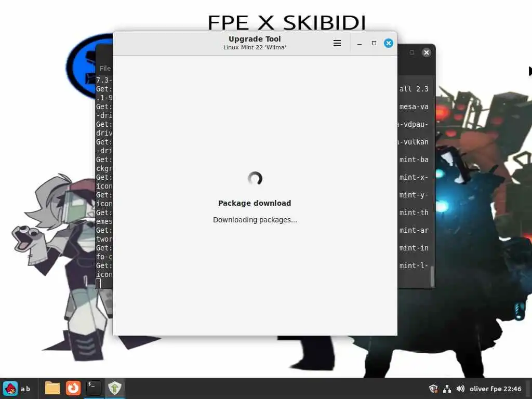532x399 pixels.
Task: Click the loading spinner in Upgrade Tool
Action: (255, 179)
